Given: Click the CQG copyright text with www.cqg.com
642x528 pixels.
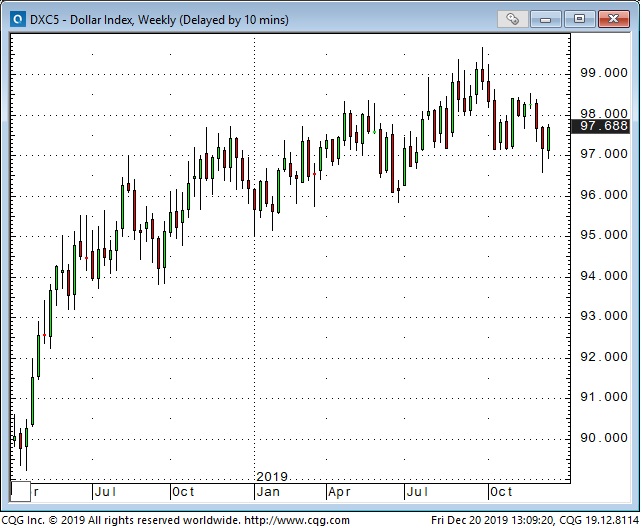Looking at the screenshot, I should (176, 520).
